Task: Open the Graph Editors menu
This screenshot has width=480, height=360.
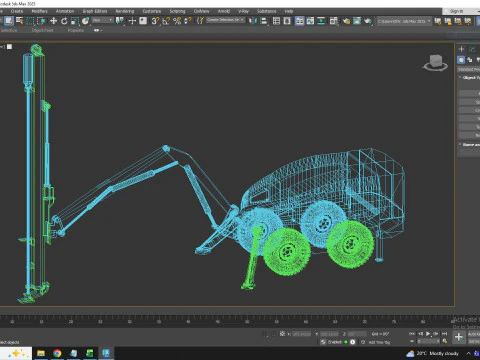Action: click(x=95, y=11)
